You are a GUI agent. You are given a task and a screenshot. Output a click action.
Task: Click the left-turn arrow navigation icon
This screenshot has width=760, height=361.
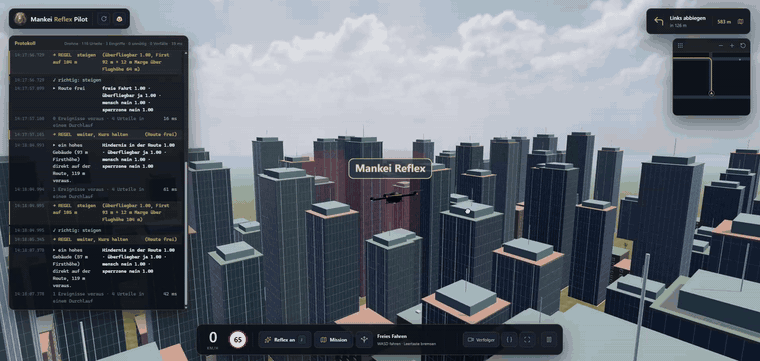658,21
